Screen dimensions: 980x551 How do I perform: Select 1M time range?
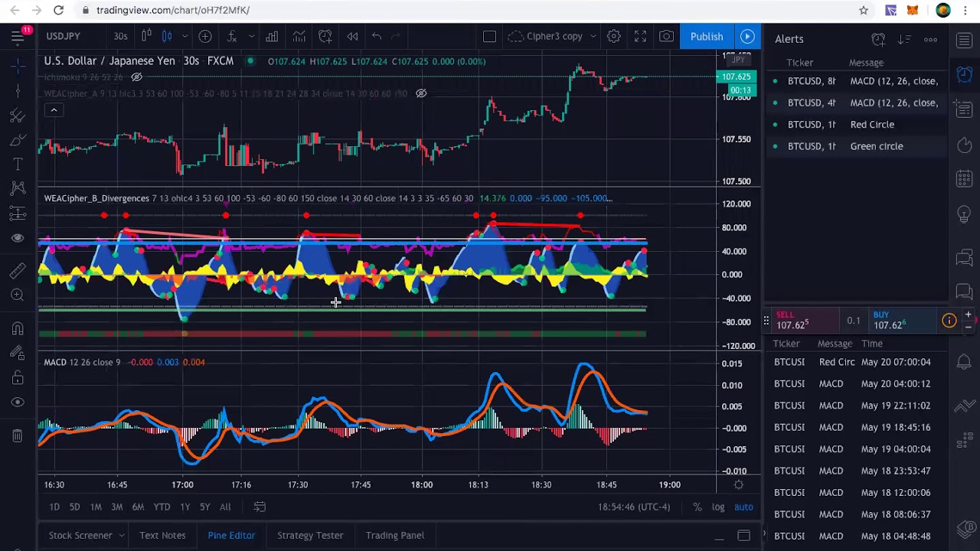(x=96, y=507)
